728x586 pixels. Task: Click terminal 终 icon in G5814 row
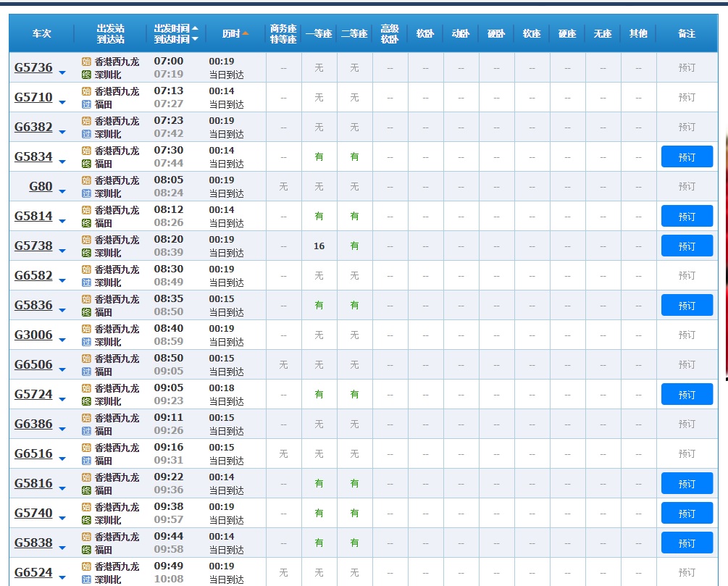86,223
